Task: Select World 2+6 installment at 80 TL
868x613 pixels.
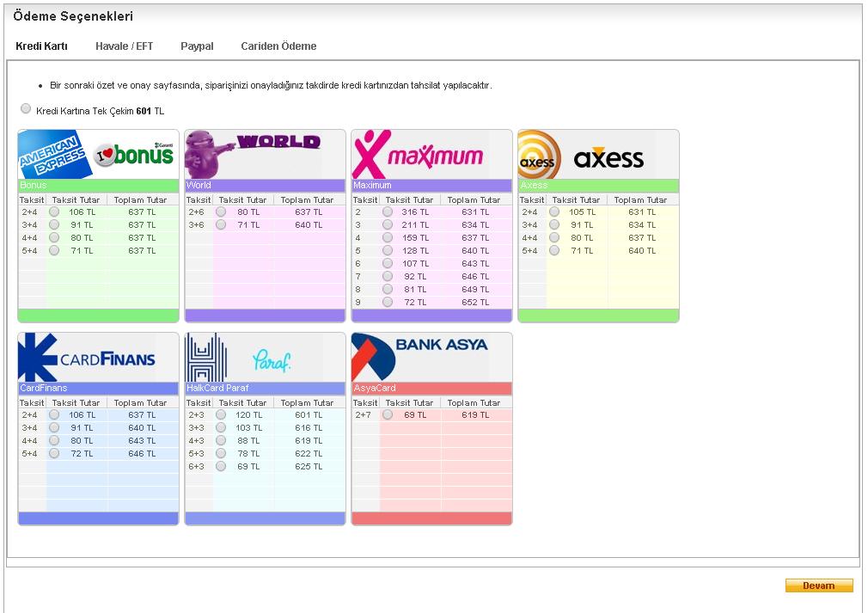Action: pyautogui.click(x=221, y=211)
